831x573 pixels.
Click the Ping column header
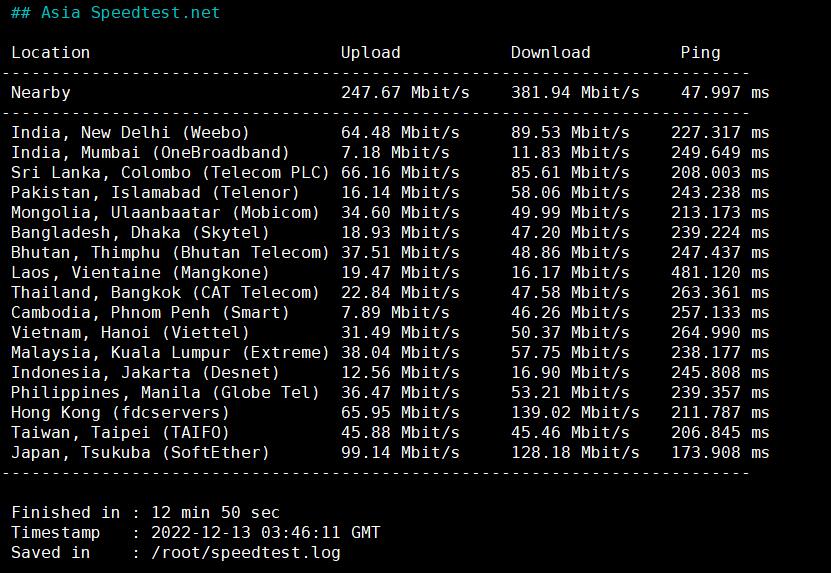(x=700, y=53)
